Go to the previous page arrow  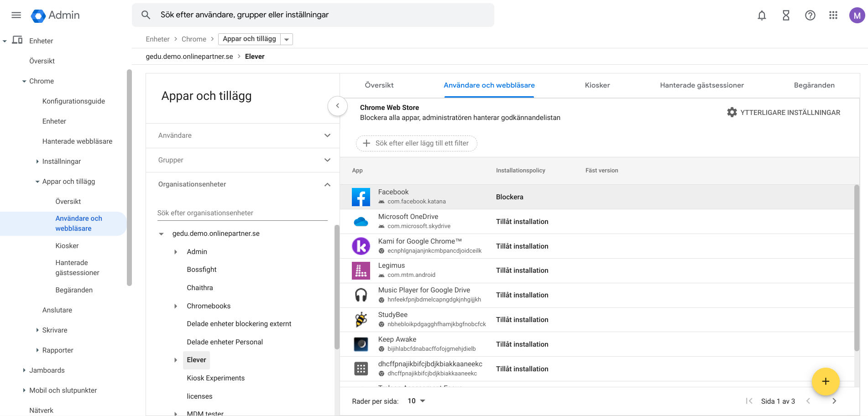(808, 401)
